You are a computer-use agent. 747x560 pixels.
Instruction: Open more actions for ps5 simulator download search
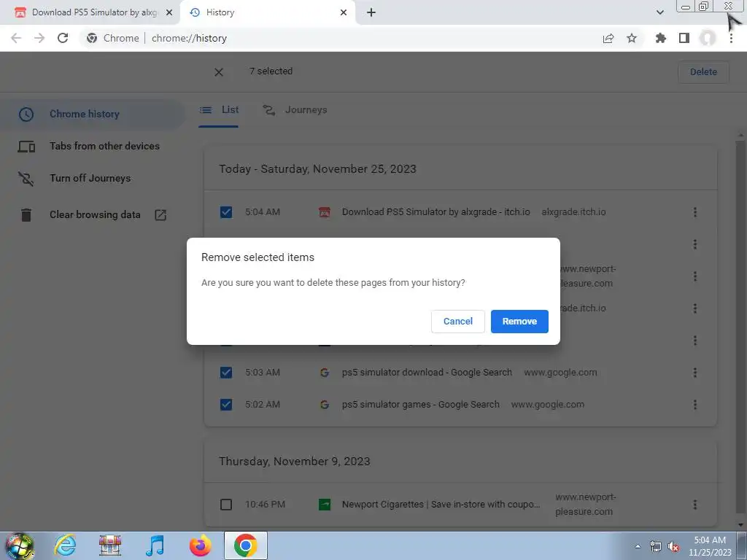click(695, 373)
